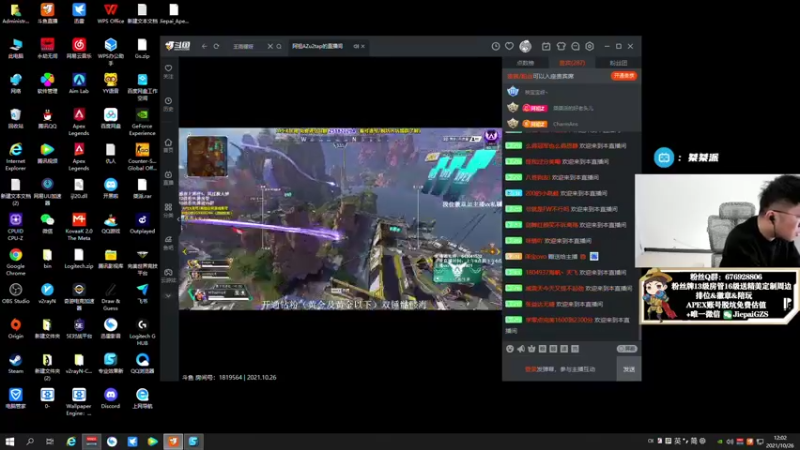Open categories grid icon in Douyu sidebar

point(168,210)
